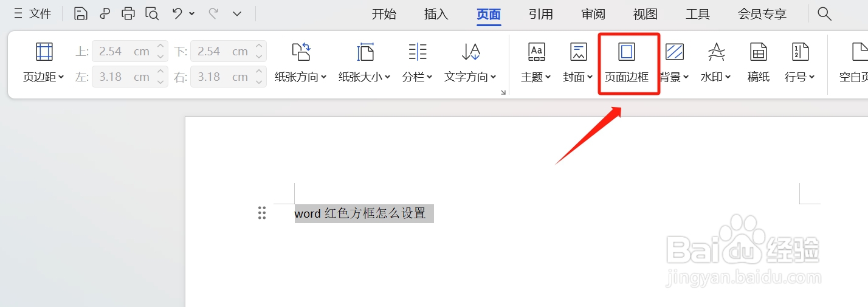
Task: Click the 页面边框 page border button
Action: (627, 63)
